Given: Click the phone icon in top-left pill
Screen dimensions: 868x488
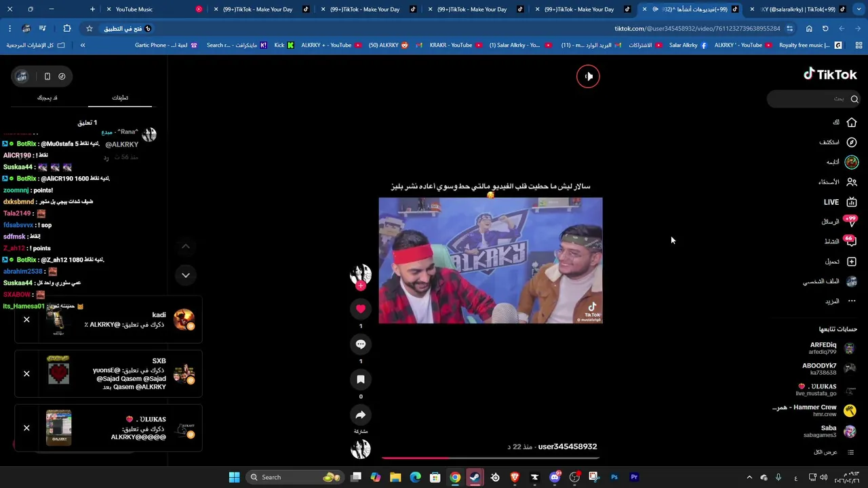Looking at the screenshot, I should [47, 77].
